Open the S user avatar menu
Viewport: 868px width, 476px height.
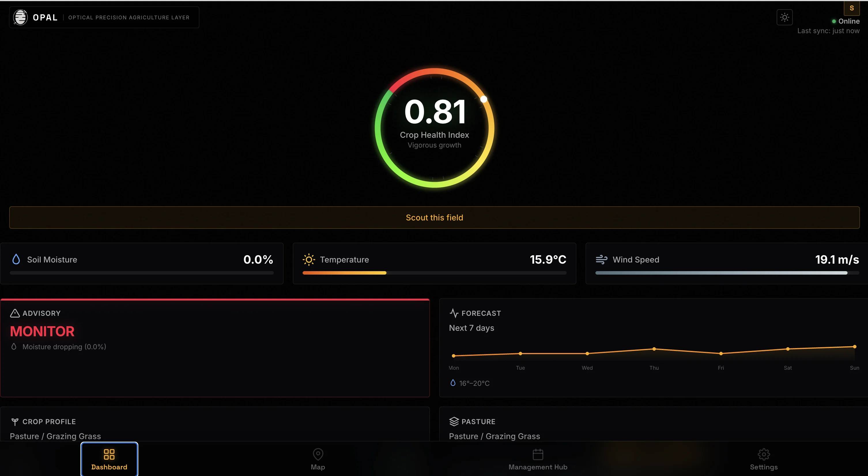coord(852,8)
